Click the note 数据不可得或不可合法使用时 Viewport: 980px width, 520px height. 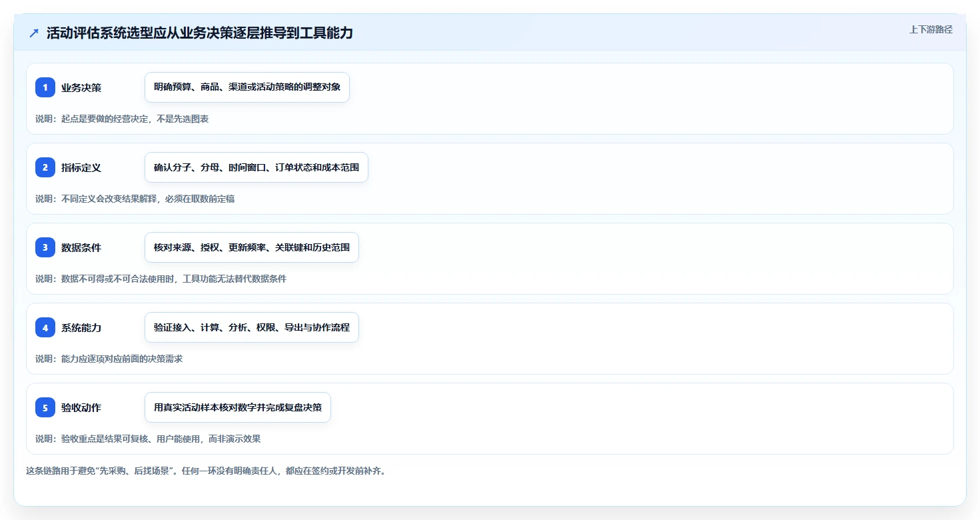coord(161,279)
